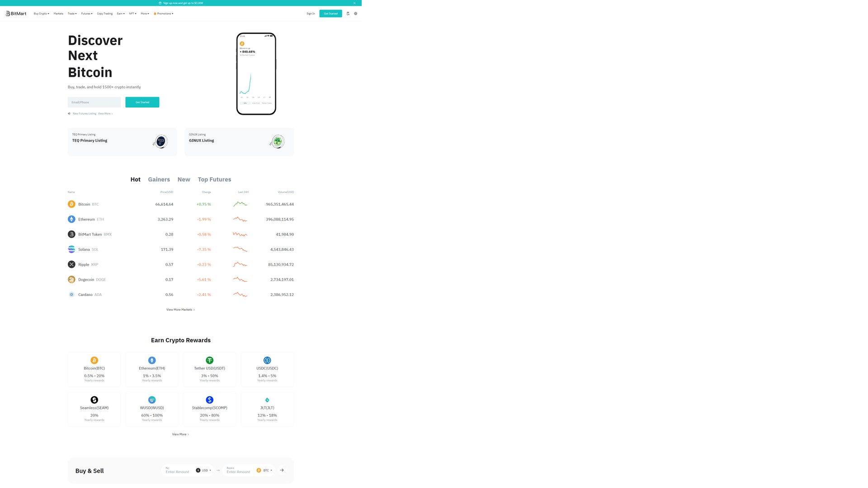Click the USDC icon in Earn rewards
This screenshot has height=488, width=868.
(267, 360)
